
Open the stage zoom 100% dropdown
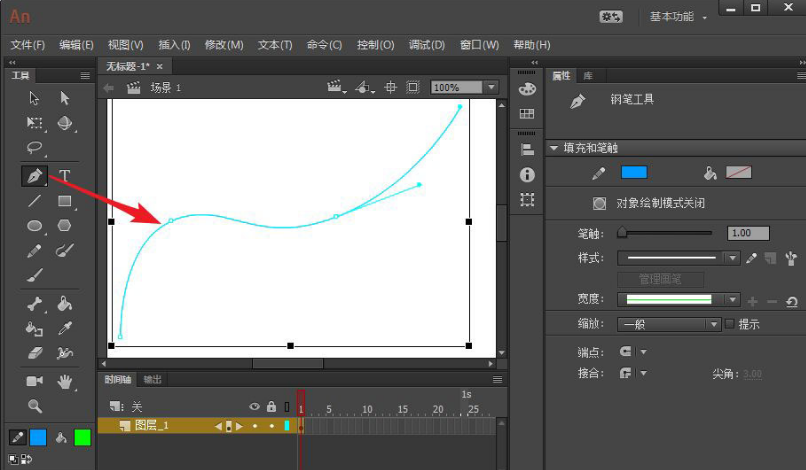pyautogui.click(x=491, y=87)
